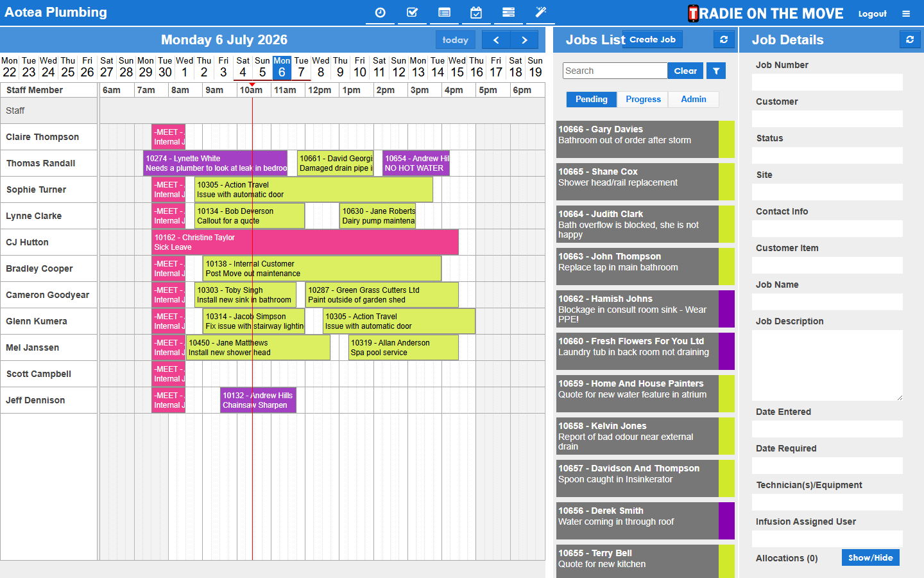Go to previous week in scheduler
924x578 pixels.
point(496,40)
